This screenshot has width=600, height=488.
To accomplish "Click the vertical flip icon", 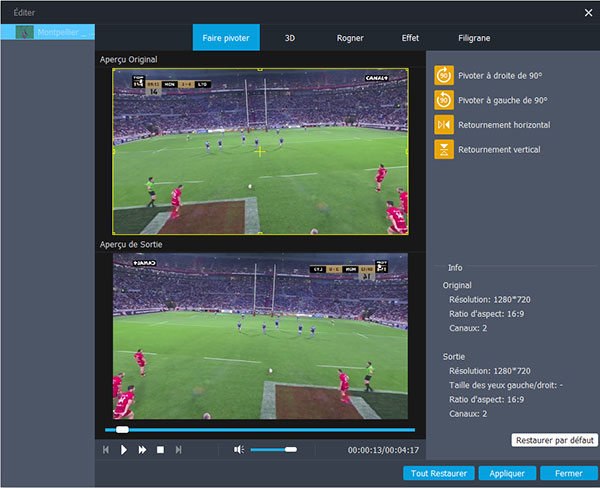I will pyautogui.click(x=444, y=150).
